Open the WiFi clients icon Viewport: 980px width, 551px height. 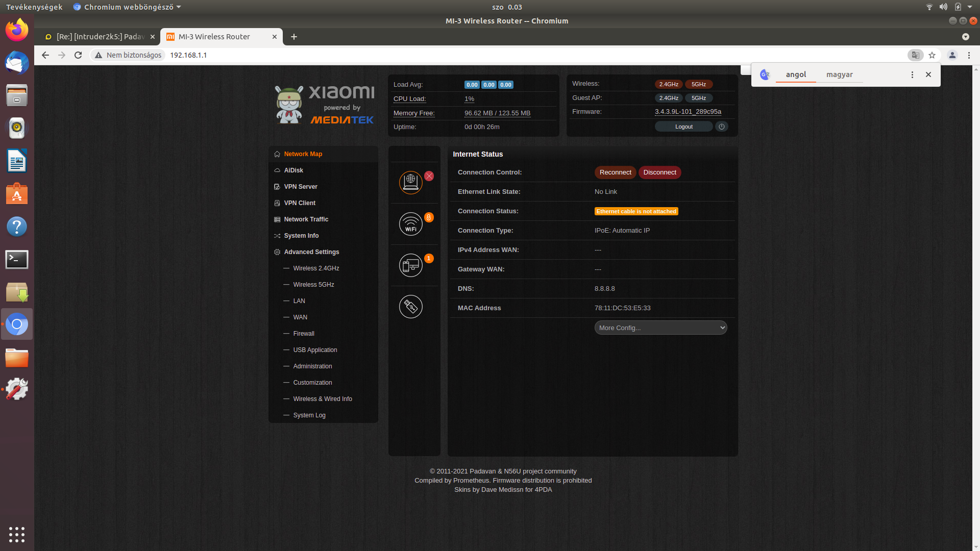point(411,224)
